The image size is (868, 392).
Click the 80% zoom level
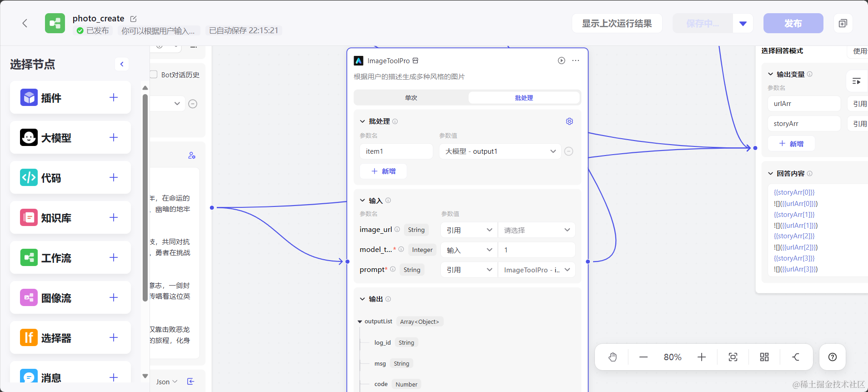click(673, 357)
